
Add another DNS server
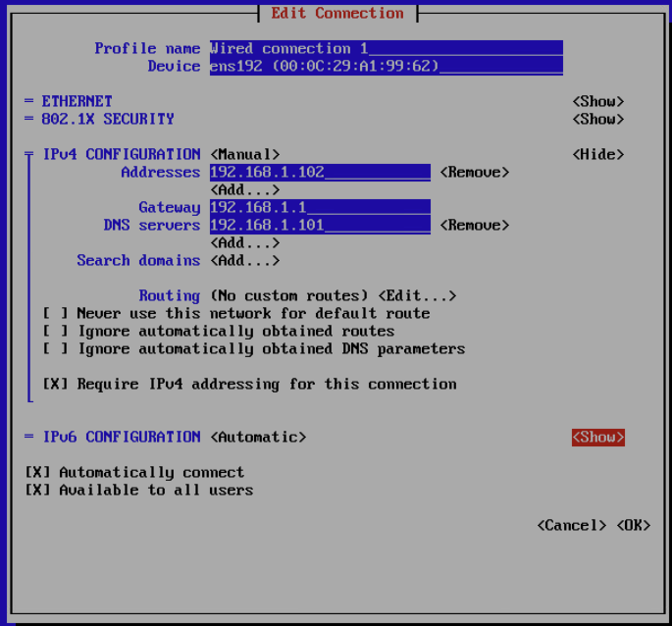tap(245, 243)
